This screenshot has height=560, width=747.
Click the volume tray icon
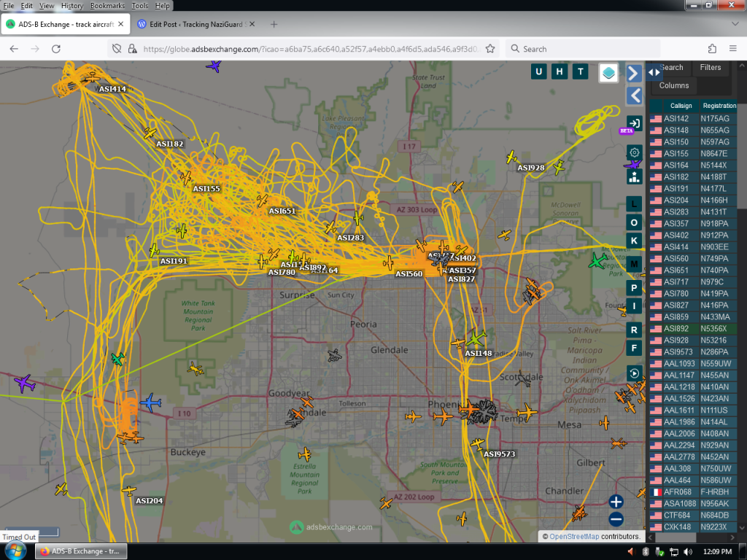(688, 552)
